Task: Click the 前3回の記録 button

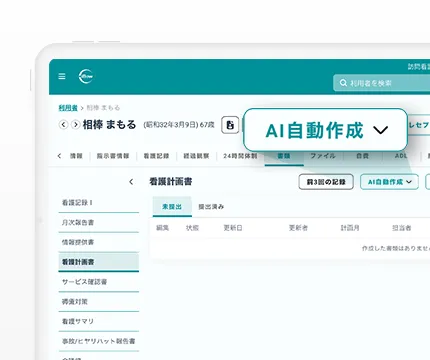Action: click(326, 182)
